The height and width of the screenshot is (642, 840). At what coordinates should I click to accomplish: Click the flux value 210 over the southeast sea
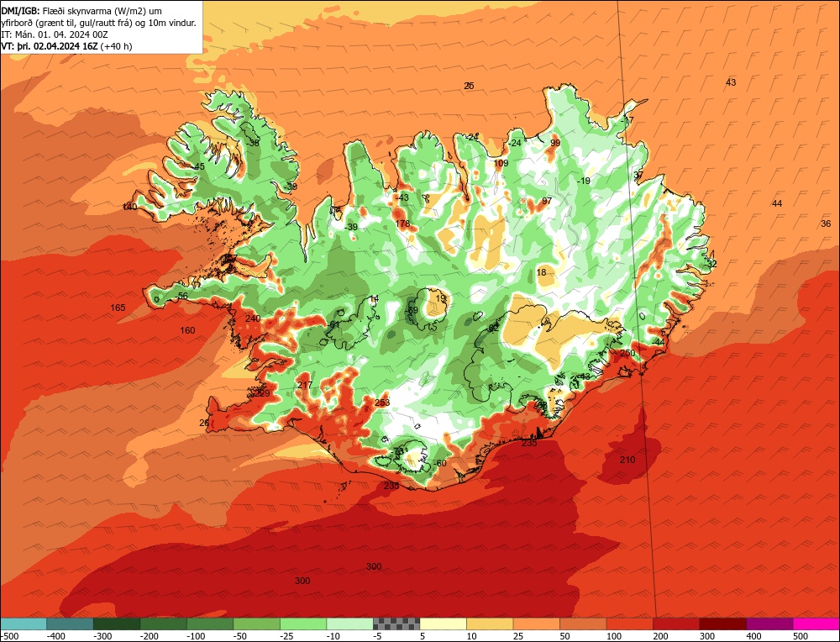[627, 460]
